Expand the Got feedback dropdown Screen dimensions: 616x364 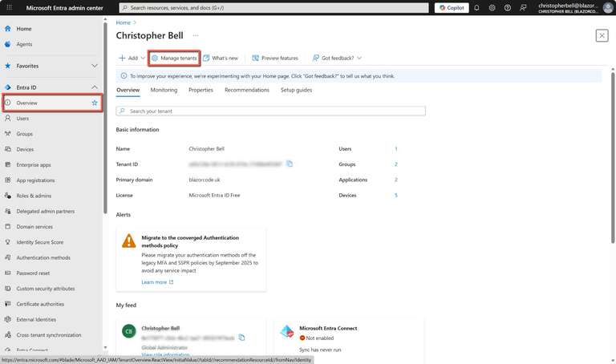tap(337, 59)
